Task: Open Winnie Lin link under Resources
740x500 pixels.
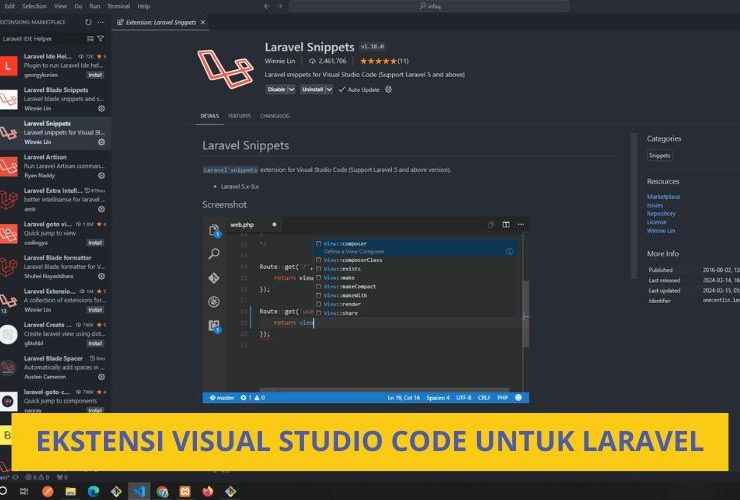Action: [x=661, y=230]
